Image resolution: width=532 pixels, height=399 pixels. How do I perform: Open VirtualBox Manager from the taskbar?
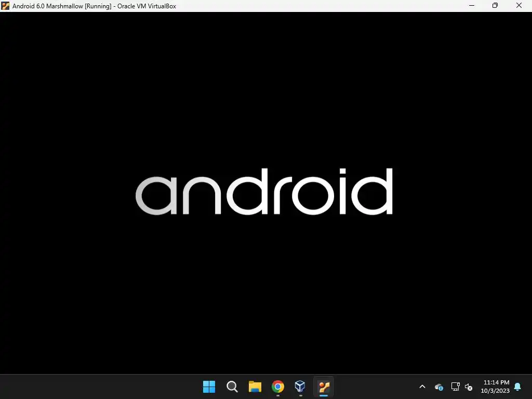[x=300, y=387]
